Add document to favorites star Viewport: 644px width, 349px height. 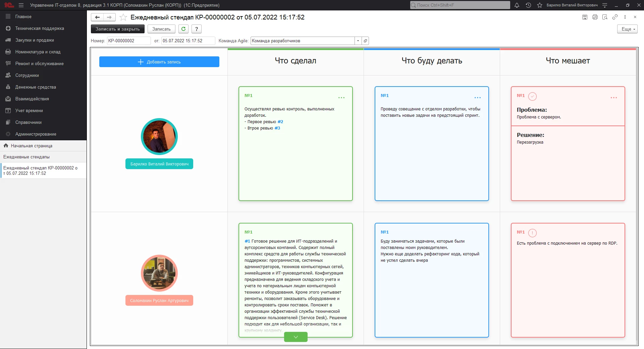coord(123,17)
